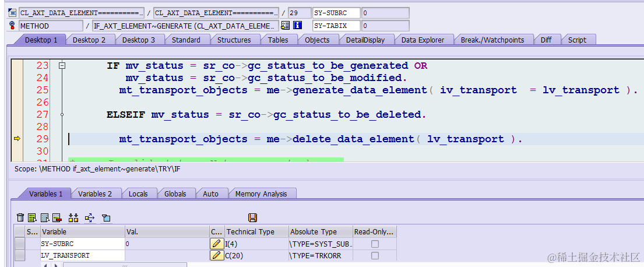The image size is (644, 267).
Task: Click the Technical Type column header
Action: pos(256,231)
